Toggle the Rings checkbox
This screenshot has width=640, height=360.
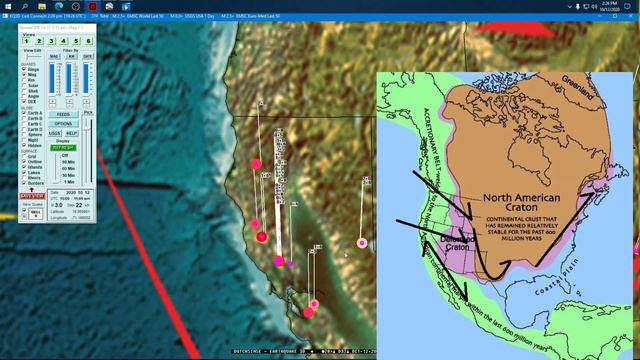tap(24, 69)
